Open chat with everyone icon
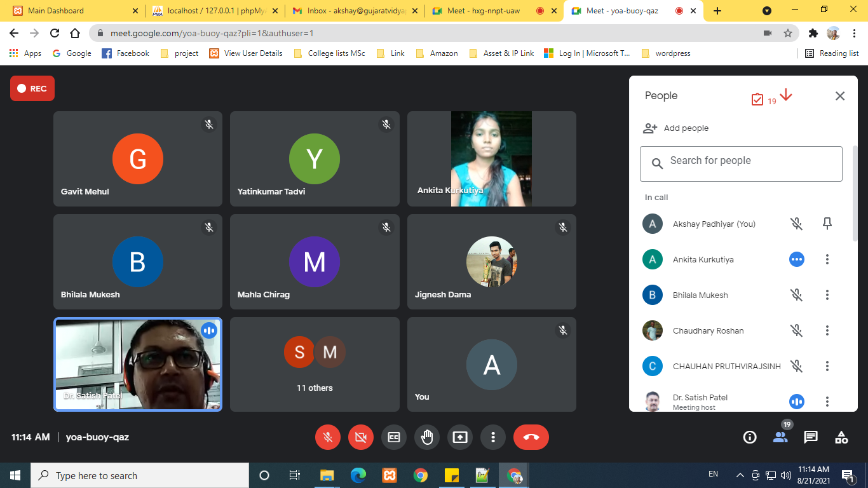This screenshot has height=488, width=868. click(811, 437)
